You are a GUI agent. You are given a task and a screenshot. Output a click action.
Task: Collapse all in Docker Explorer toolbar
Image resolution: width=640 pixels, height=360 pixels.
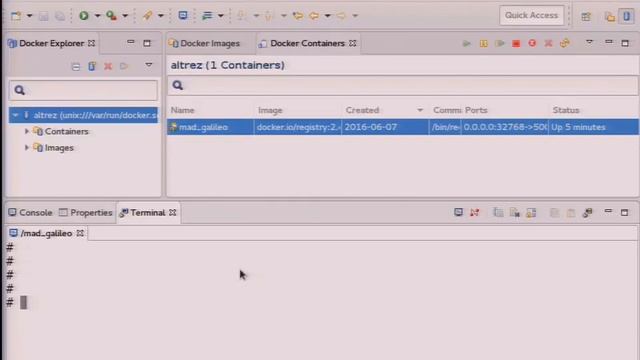pyautogui.click(x=76, y=67)
